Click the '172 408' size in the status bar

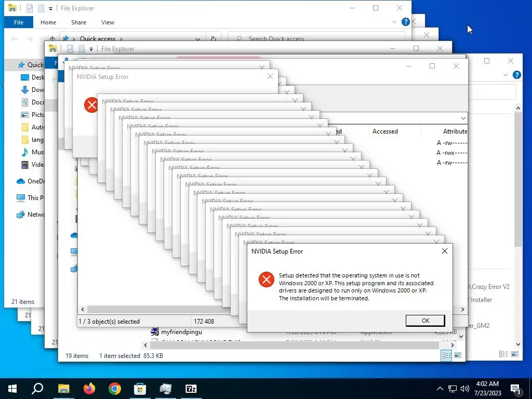(x=204, y=321)
